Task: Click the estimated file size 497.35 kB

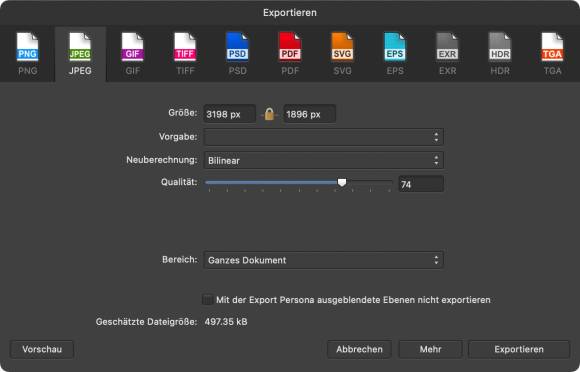Action: pyautogui.click(x=226, y=322)
